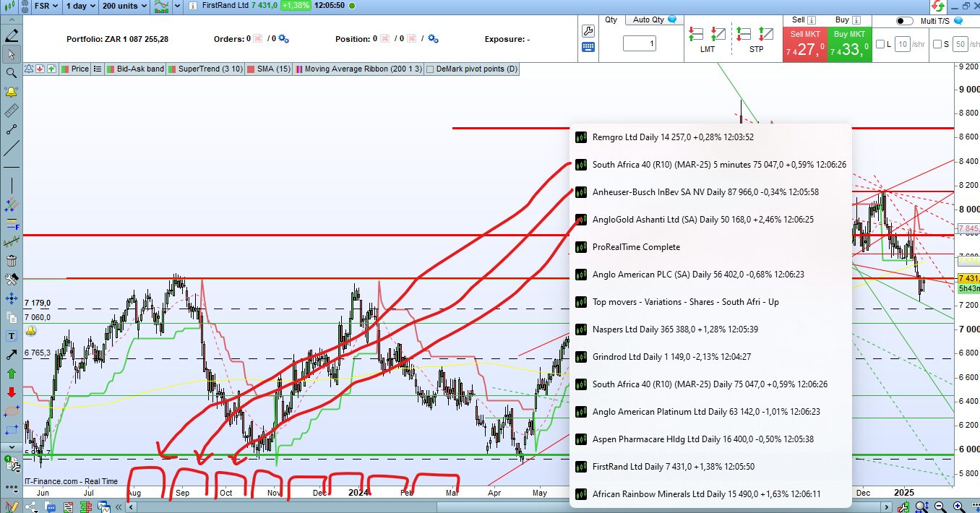Open Position settings gear icon
This screenshot has width=980, height=513.
click(x=433, y=39)
